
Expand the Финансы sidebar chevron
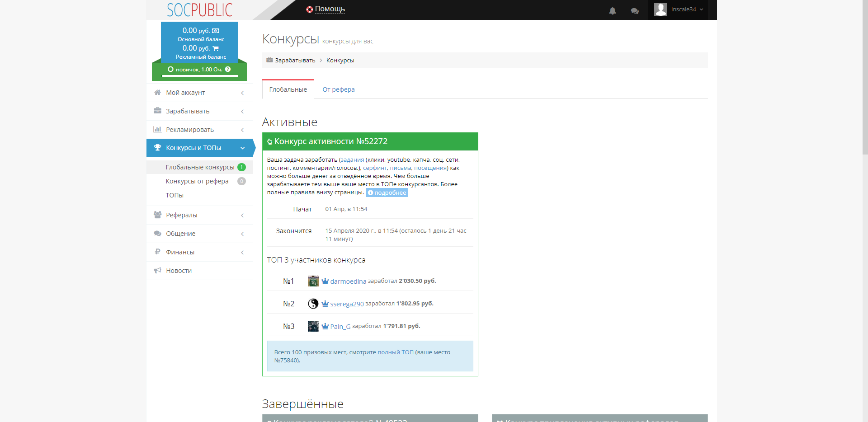coord(243,252)
